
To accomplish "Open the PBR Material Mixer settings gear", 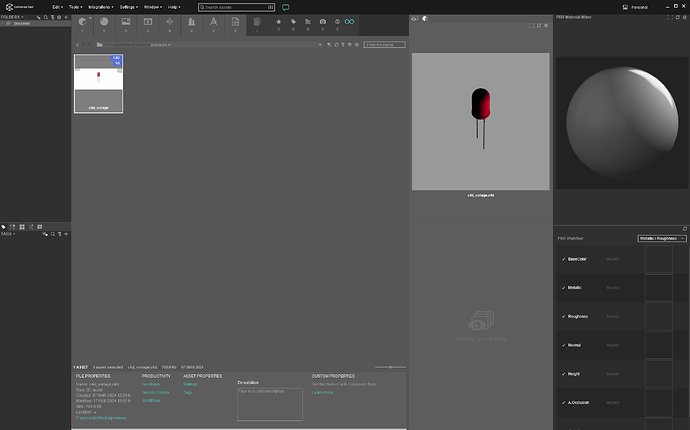I will tap(684, 17).
